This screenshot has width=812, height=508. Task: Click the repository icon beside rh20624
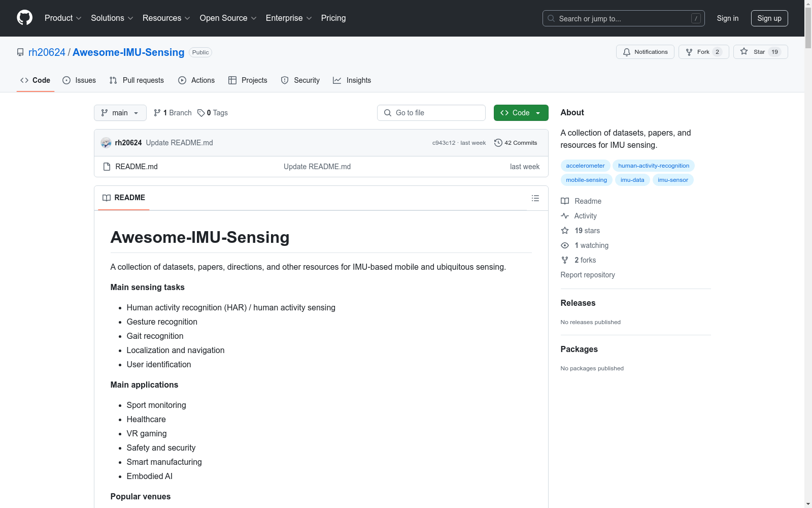point(20,52)
